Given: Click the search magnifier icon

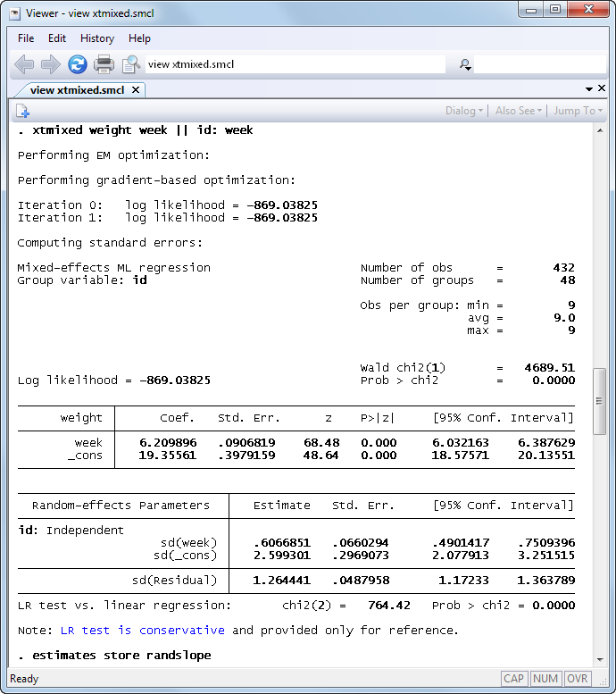Looking at the screenshot, I should pyautogui.click(x=464, y=64).
